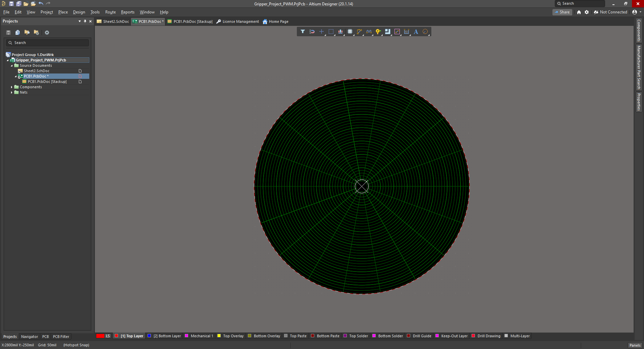
Task: Open Manufacturer Part Search side panel
Action: point(639,67)
